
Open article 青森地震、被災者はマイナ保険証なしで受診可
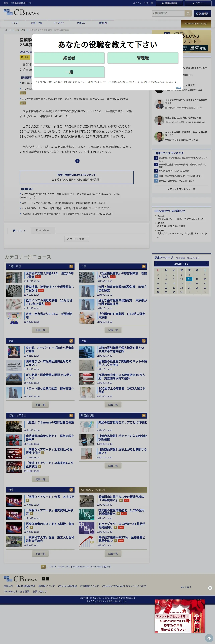pyautogui.click(x=50, y=289)
